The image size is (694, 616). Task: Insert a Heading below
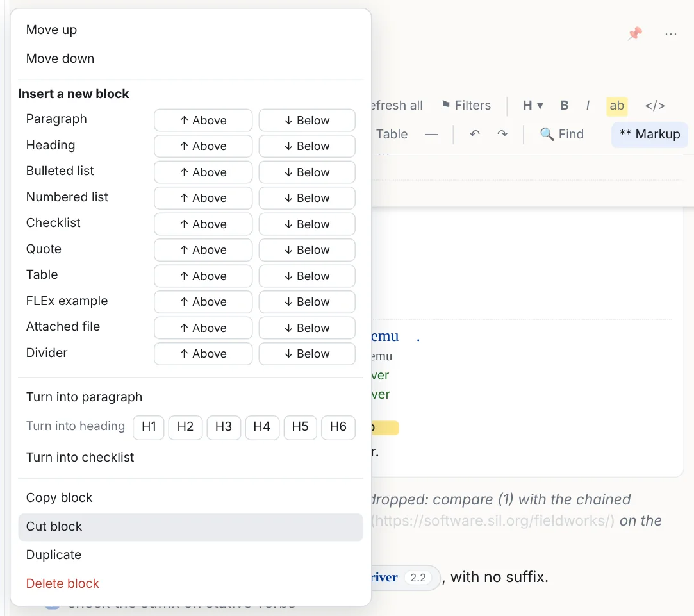tap(307, 146)
